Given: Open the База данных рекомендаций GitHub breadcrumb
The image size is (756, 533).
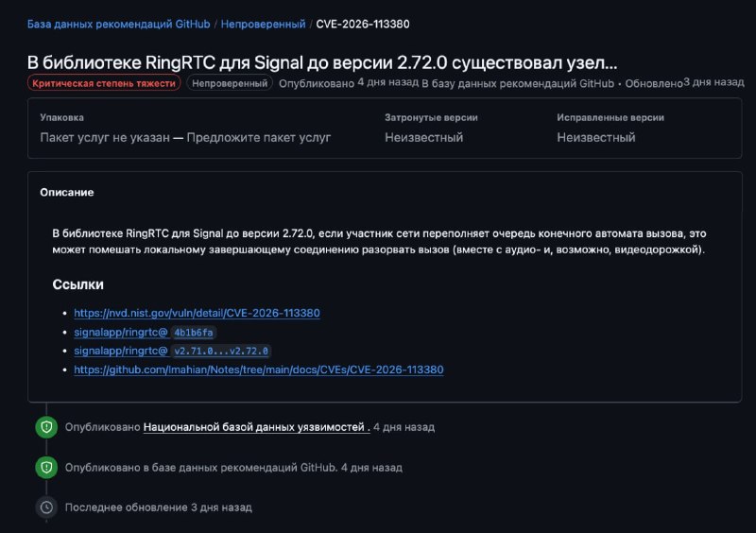Looking at the screenshot, I should (119, 25).
